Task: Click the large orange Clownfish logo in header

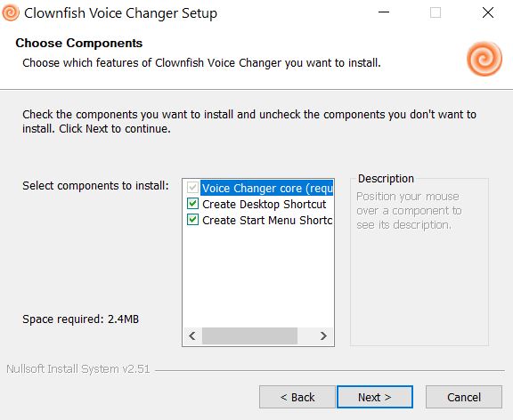Action: pyautogui.click(x=484, y=59)
